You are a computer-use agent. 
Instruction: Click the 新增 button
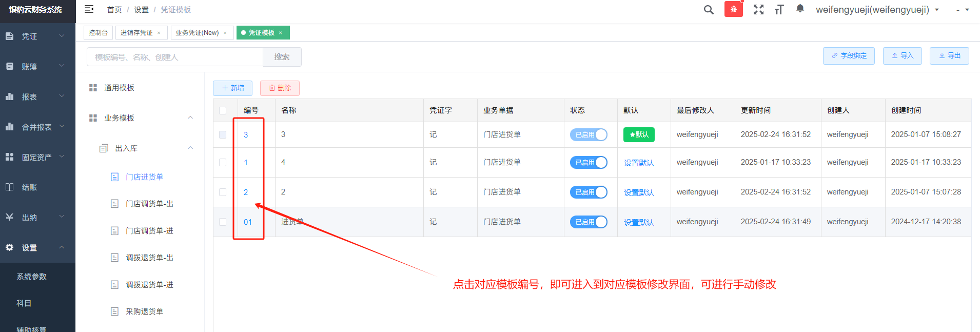233,88
